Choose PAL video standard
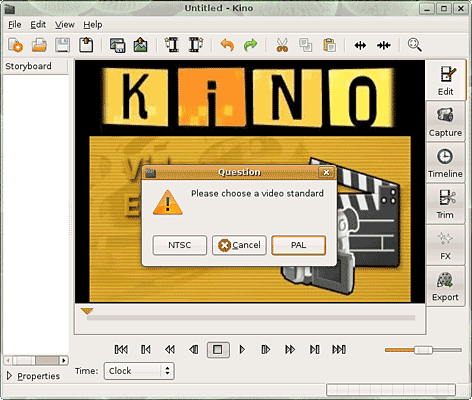Image resolution: width=472 pixels, height=400 pixels. 298,245
